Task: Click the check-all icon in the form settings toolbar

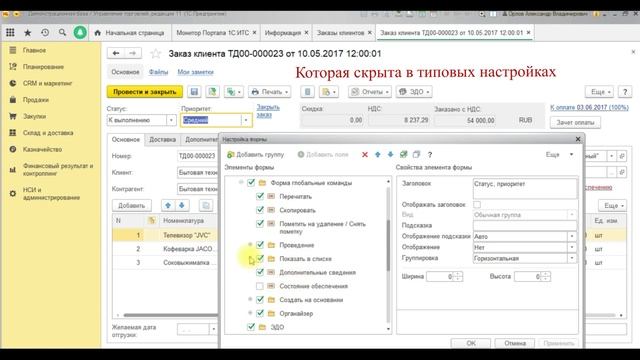Action: click(x=404, y=154)
